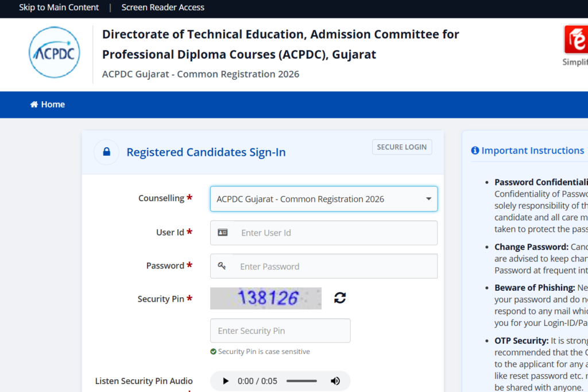Adjust the audio volume slider
This screenshot has height=392, width=588.
[x=301, y=381]
